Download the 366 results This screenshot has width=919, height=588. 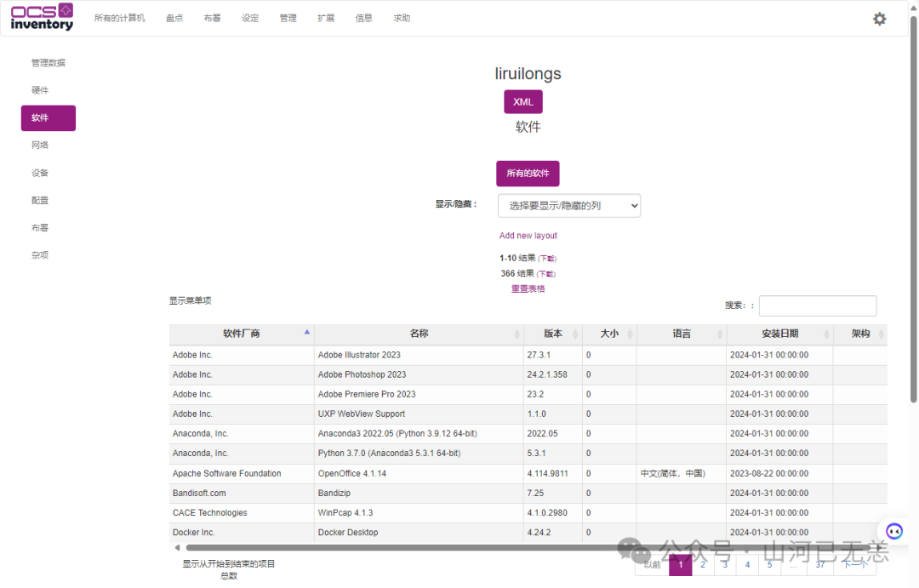coord(545,274)
